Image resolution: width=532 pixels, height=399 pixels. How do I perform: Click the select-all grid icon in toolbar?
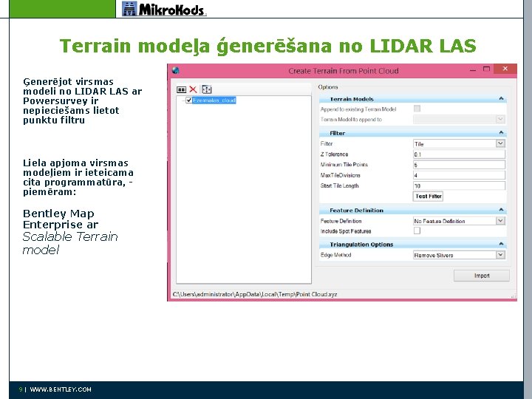[x=182, y=89]
